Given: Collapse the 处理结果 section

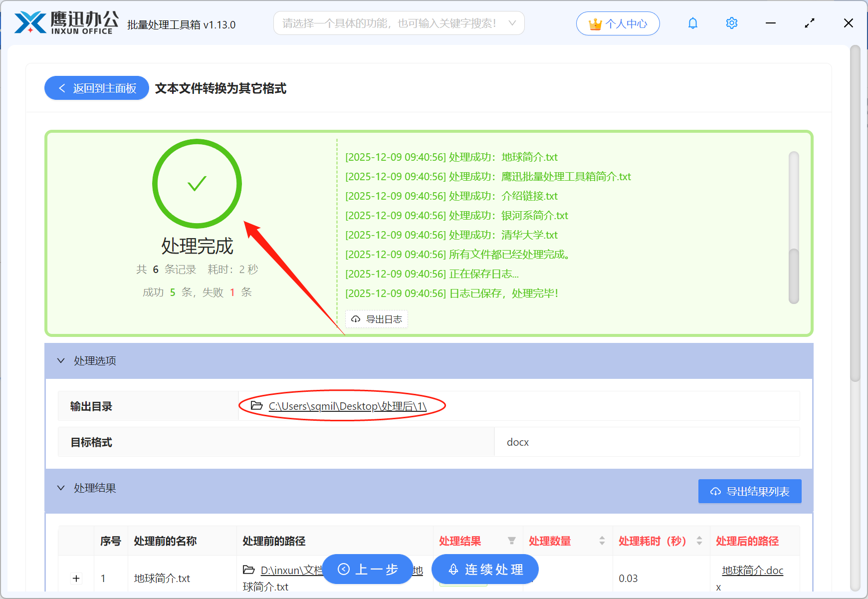Looking at the screenshot, I should pyautogui.click(x=61, y=488).
